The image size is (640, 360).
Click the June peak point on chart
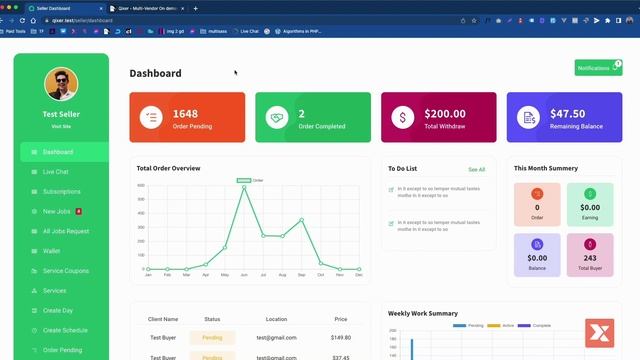coord(244,187)
